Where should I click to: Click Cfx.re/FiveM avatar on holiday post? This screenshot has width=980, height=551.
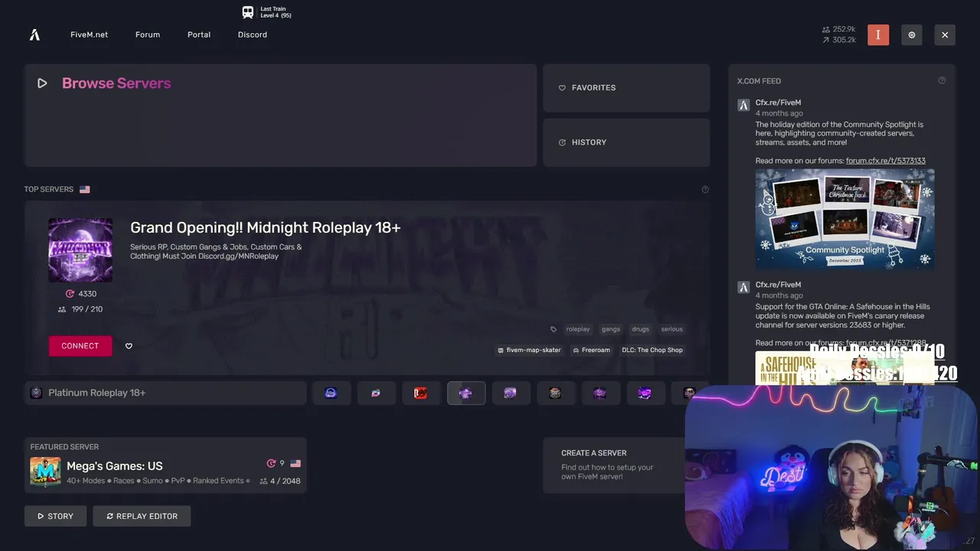coord(743,105)
